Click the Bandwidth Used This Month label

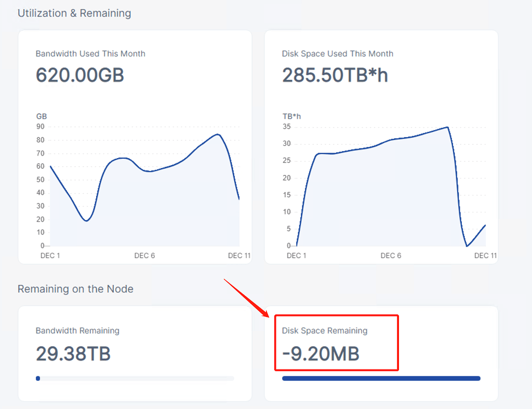click(90, 53)
